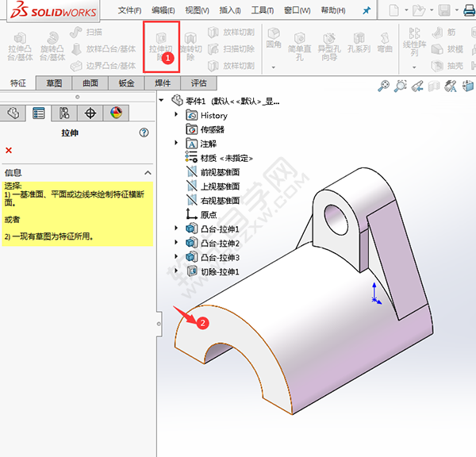
Task: Open the DimXpertManager crosshair tab
Action: (90, 113)
